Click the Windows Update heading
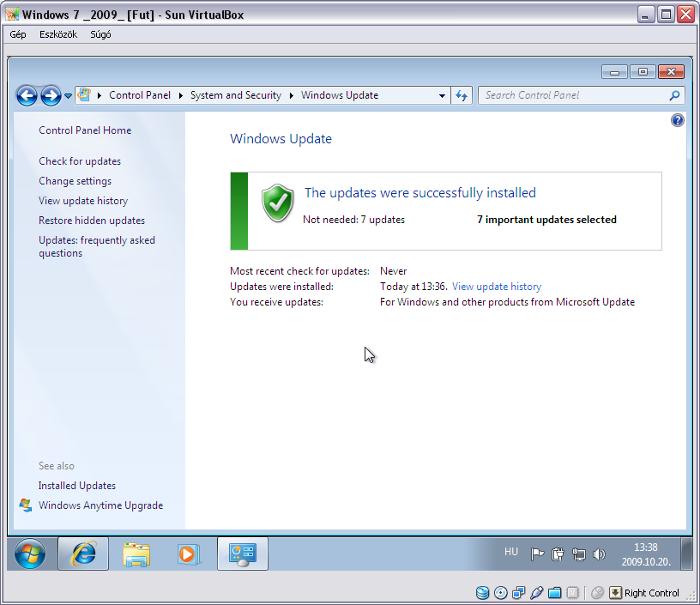 281,139
